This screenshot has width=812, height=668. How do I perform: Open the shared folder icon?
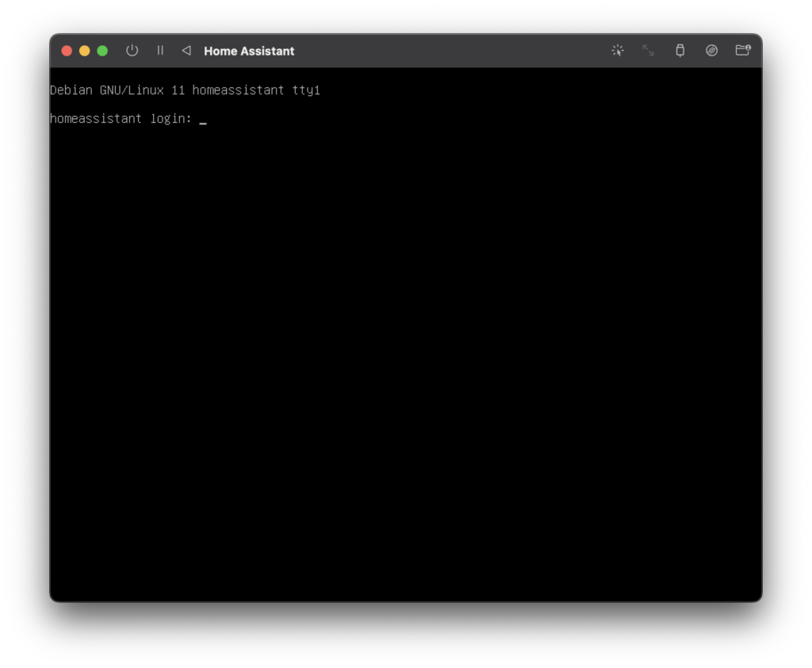[743, 50]
